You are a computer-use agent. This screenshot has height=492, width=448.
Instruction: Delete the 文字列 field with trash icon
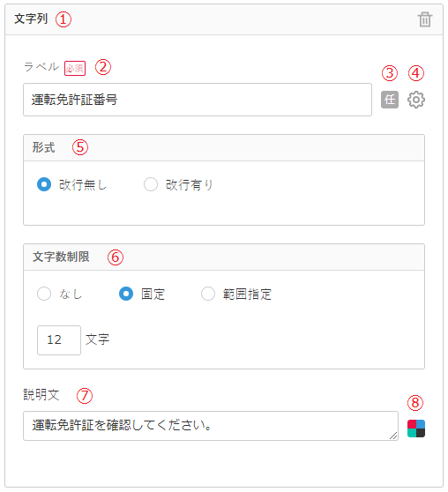[x=425, y=19]
